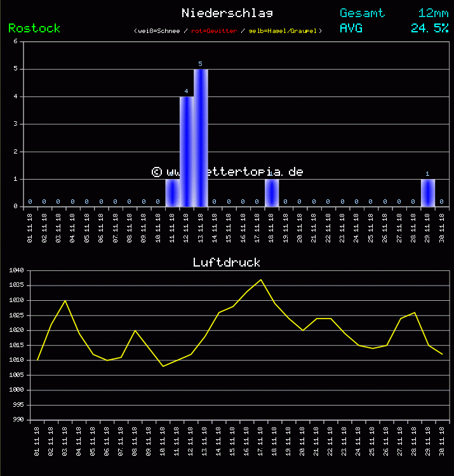Click the blue bar for 18.11.18
Viewport: 454px width, 476px height.
[x=272, y=193]
